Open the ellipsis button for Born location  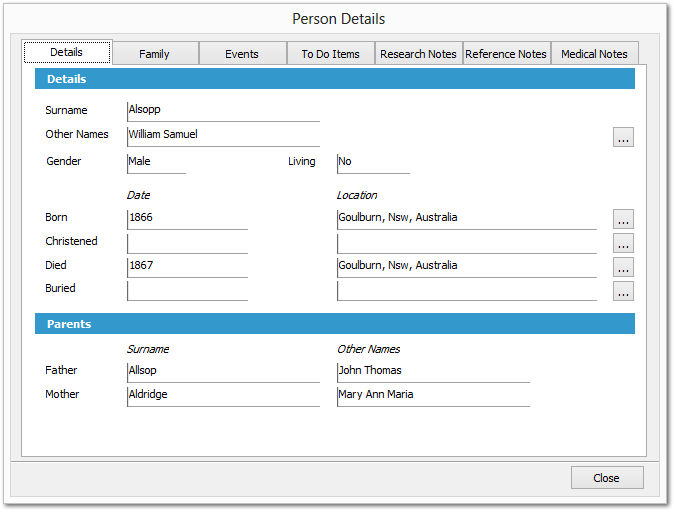[623, 218]
